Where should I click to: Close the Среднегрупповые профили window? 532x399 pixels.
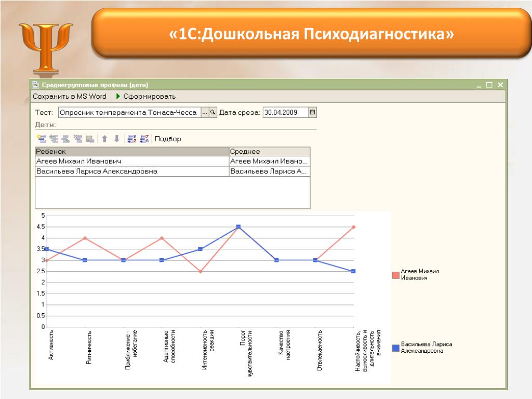coord(500,85)
